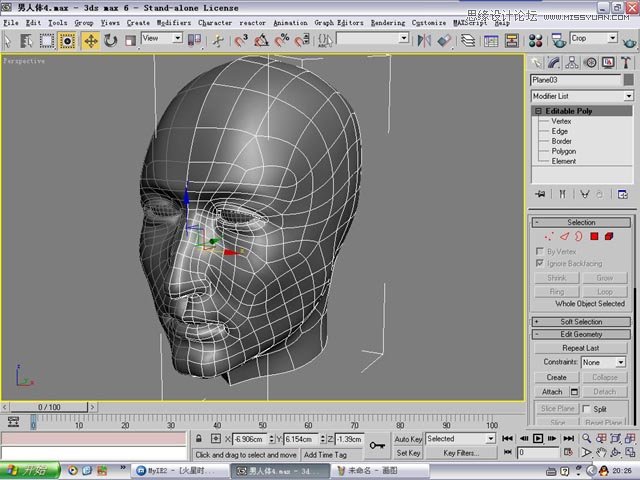This screenshot has height=480, width=640.
Task: Toggle the Ignore Backfacing checkbox
Action: coord(541,262)
